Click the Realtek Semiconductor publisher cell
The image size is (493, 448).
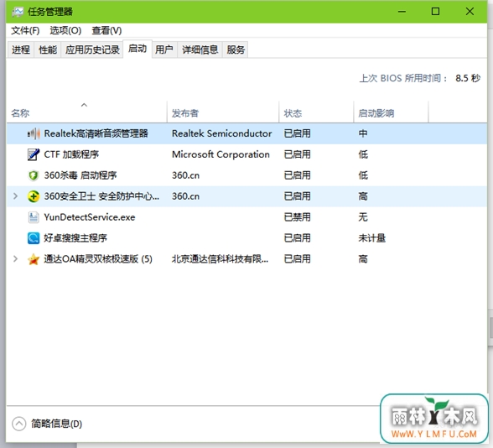coord(221,133)
